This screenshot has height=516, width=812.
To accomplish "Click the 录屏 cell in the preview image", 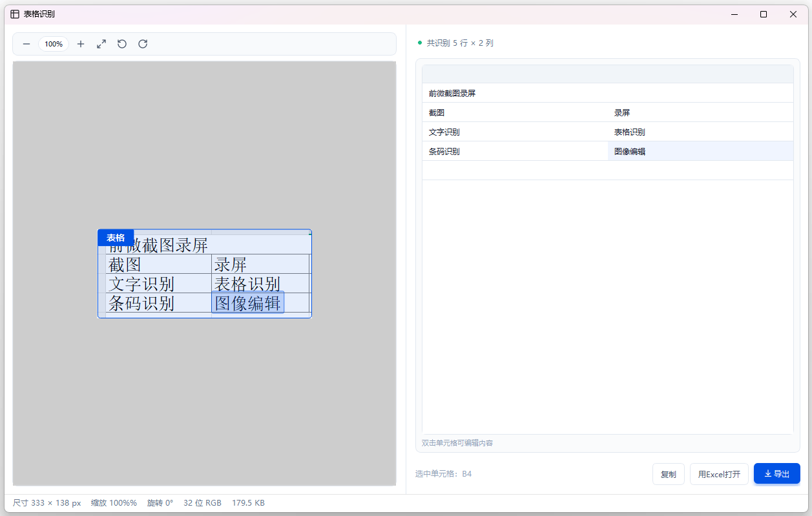I will coord(260,264).
